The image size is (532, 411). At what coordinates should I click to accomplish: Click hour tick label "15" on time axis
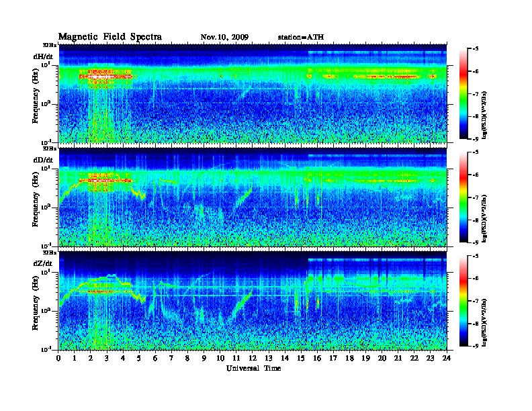tap(301, 358)
